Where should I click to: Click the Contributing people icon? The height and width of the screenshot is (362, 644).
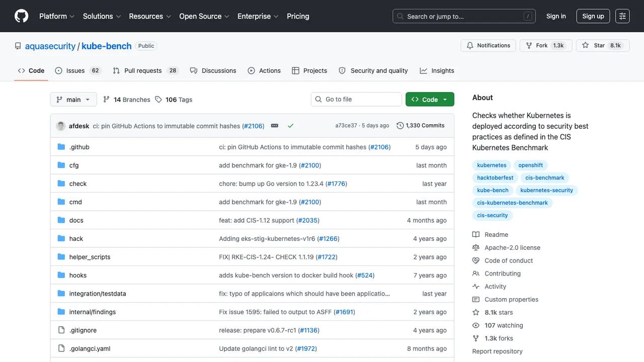pyautogui.click(x=476, y=274)
